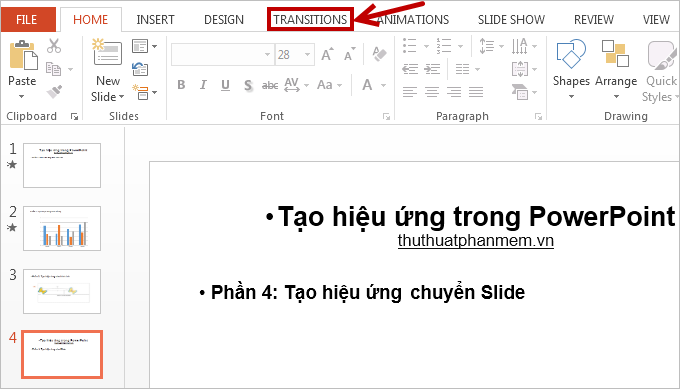This screenshot has width=680, height=389.
Task: Open the font color dropdown arrow
Action: pyautogui.click(x=383, y=85)
